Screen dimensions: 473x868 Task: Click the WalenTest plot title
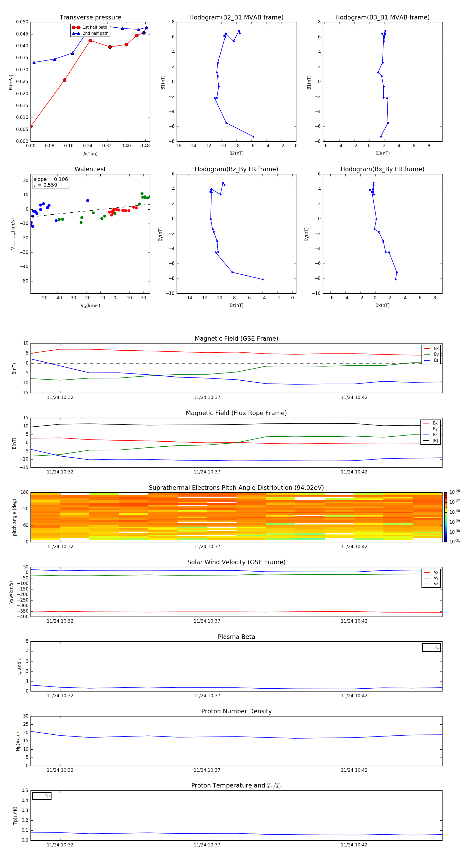click(x=90, y=169)
